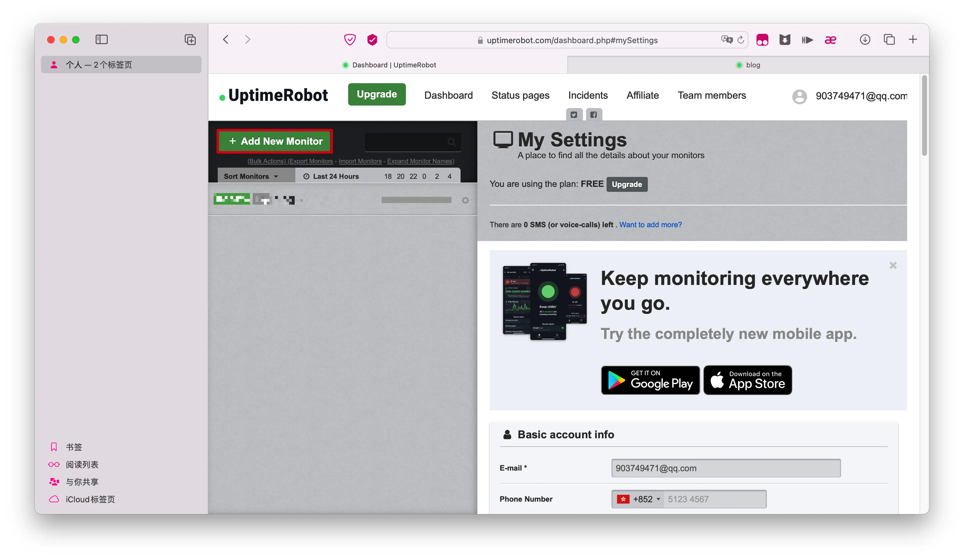Go back to previous page
Screen dimensions: 964x560
226,39
